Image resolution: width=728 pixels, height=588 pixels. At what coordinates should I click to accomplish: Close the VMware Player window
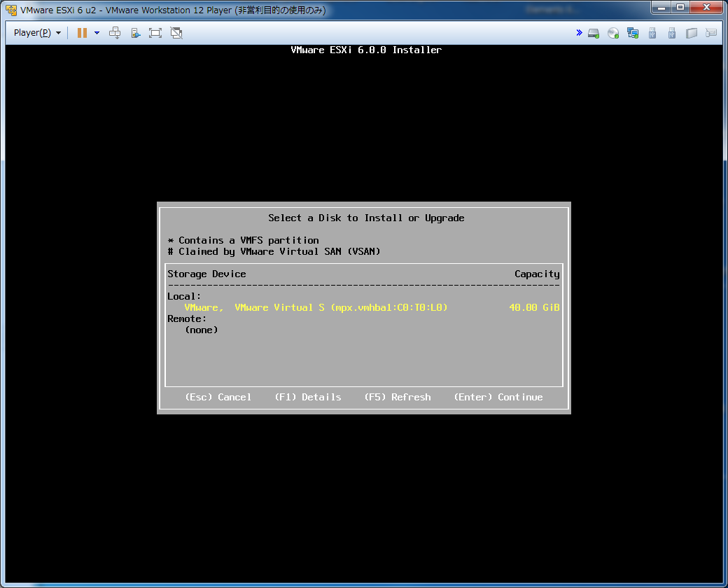point(706,8)
